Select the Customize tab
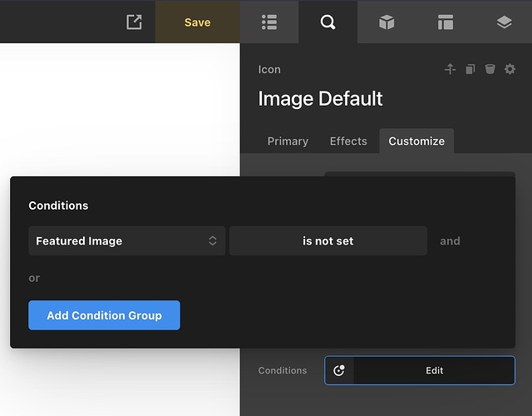The width and height of the screenshot is (532, 416). 416,141
